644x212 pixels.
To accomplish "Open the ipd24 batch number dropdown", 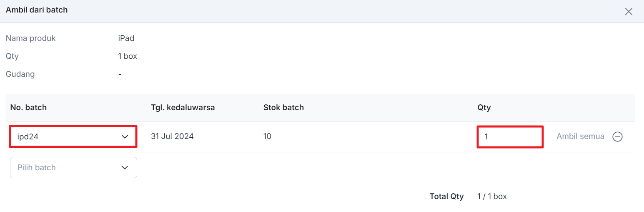I will [x=67, y=136].
